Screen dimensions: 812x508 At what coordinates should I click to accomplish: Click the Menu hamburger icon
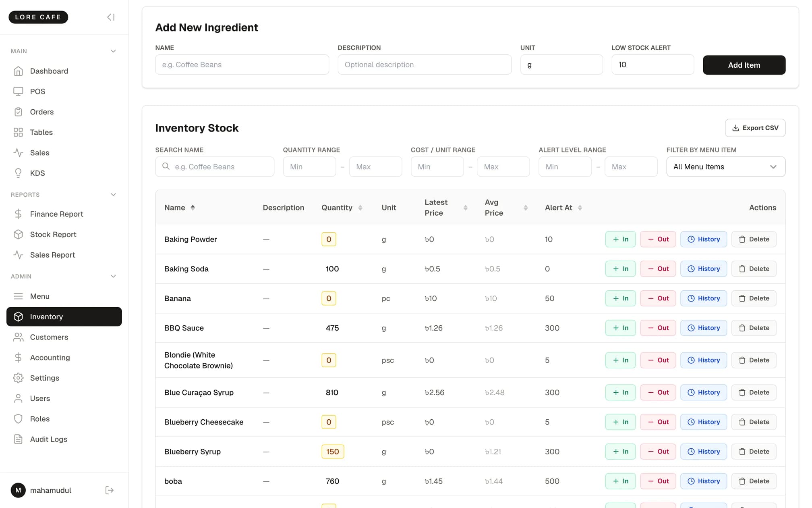tap(18, 296)
